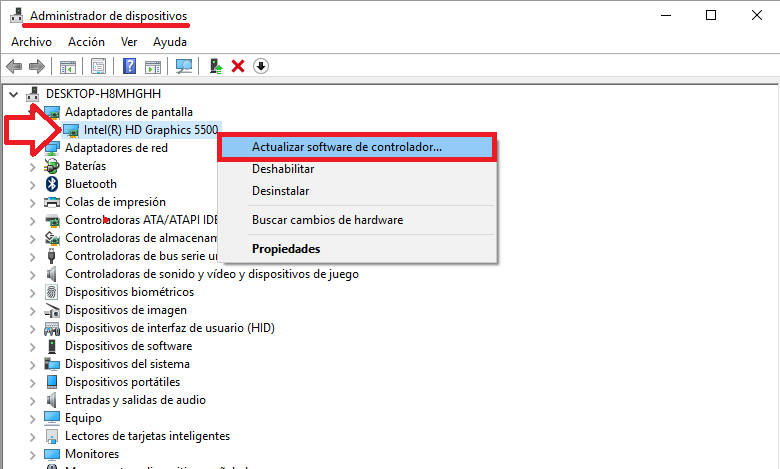Click the HID interface devices icon
780x469 pixels.
52,328
